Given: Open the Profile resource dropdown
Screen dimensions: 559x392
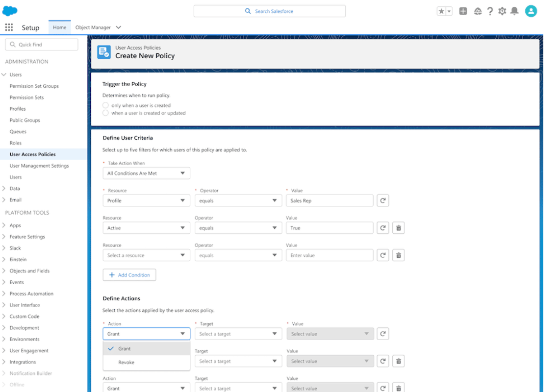Looking at the screenshot, I should 147,200.
